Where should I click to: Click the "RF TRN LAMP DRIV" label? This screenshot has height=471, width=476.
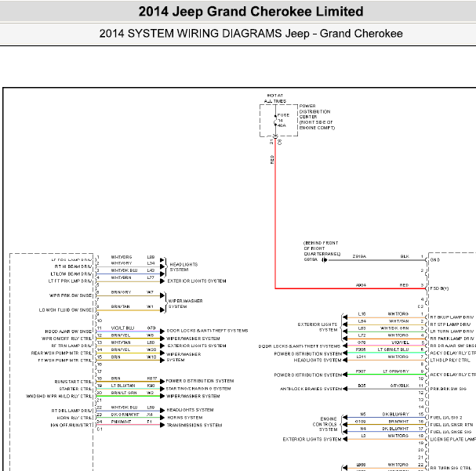tap(71, 346)
